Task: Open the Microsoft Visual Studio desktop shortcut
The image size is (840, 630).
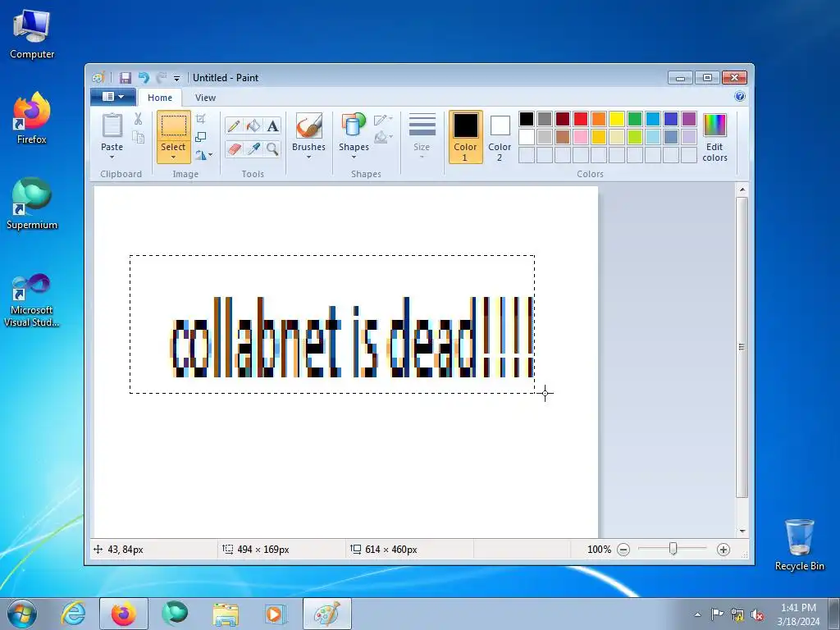Action: (x=32, y=300)
